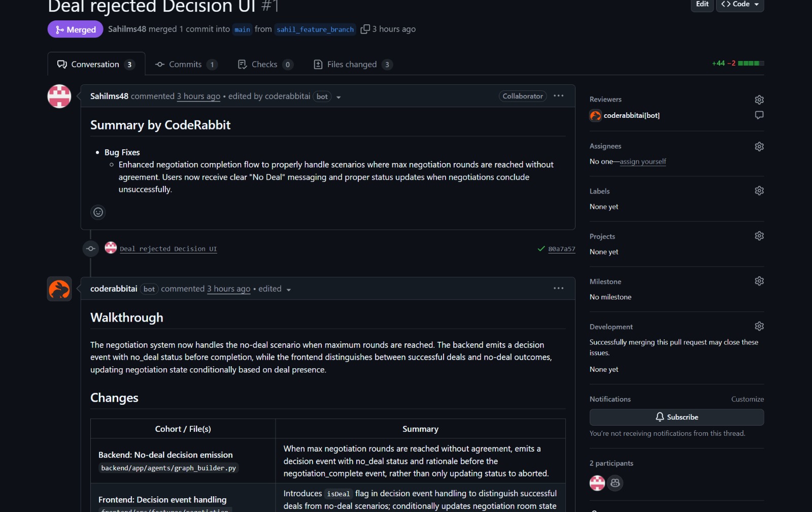Click the Edit button

pyautogui.click(x=702, y=5)
